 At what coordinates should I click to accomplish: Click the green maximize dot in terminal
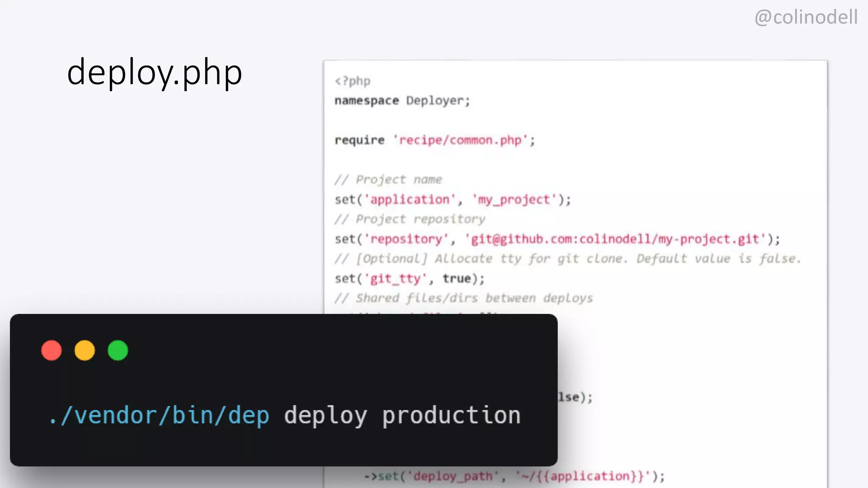[118, 350]
